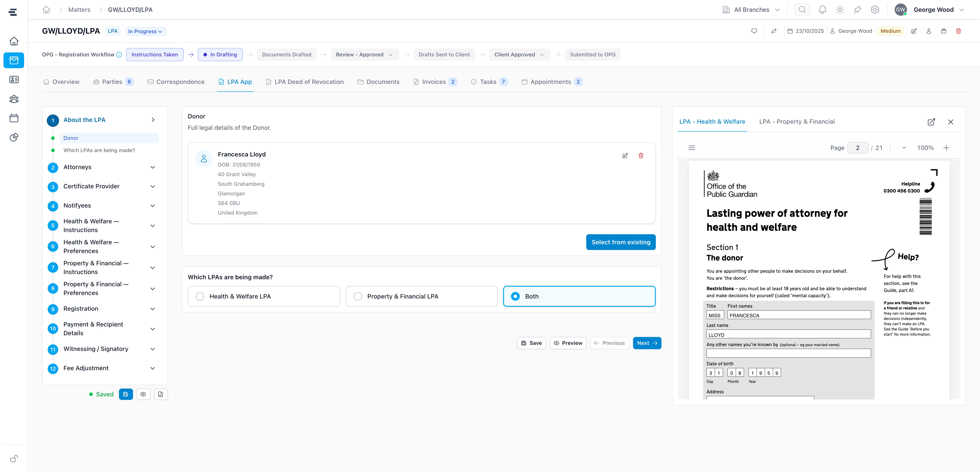The image size is (980, 472).
Task: Switch to the Correspondence tab
Action: [176, 82]
